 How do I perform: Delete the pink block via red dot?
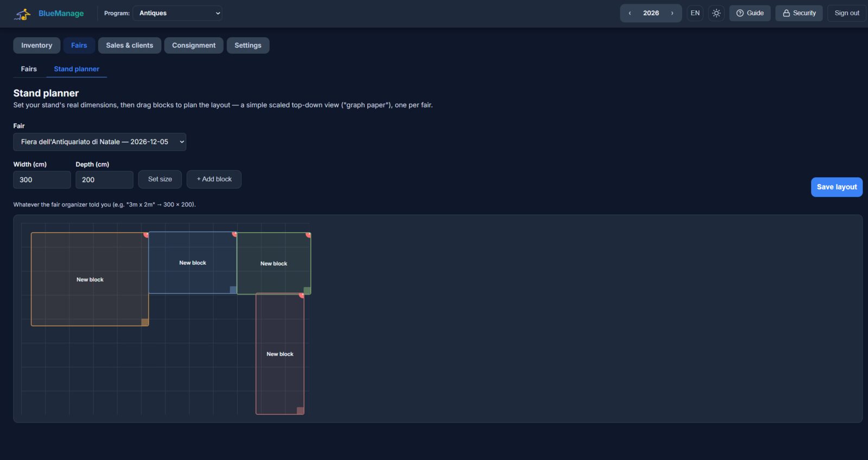[x=302, y=295]
